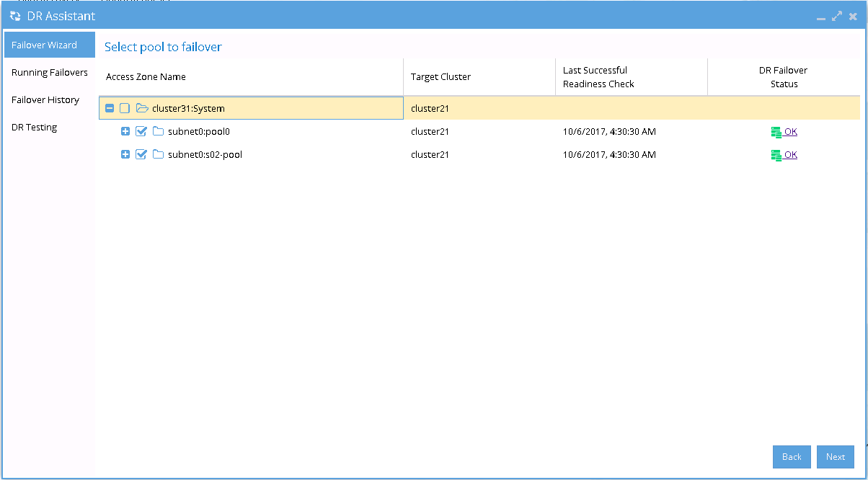
Task: Expand the subnet0:s02-pool tree node
Action: pos(125,154)
